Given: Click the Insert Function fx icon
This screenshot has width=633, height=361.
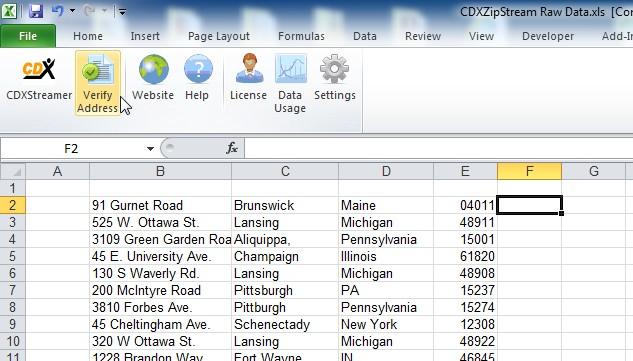Looking at the screenshot, I should [232, 148].
